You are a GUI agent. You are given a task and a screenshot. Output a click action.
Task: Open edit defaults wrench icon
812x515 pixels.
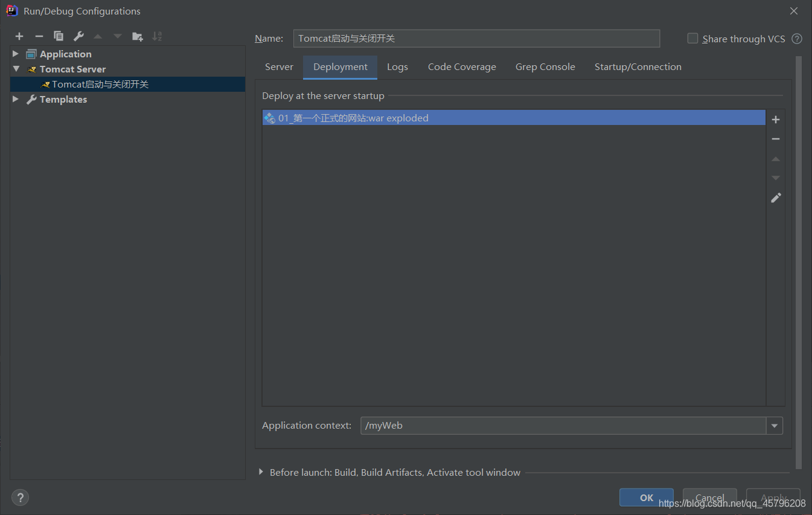[x=78, y=36]
